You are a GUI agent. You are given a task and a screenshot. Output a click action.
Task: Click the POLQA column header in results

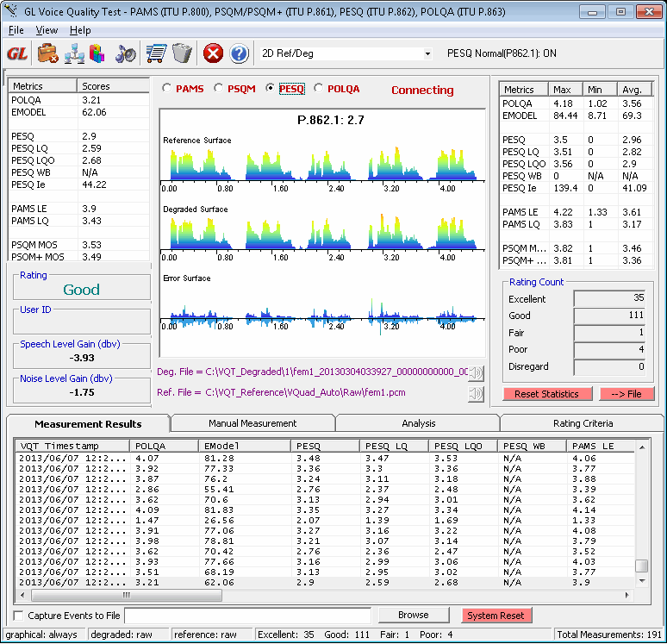tap(164, 446)
